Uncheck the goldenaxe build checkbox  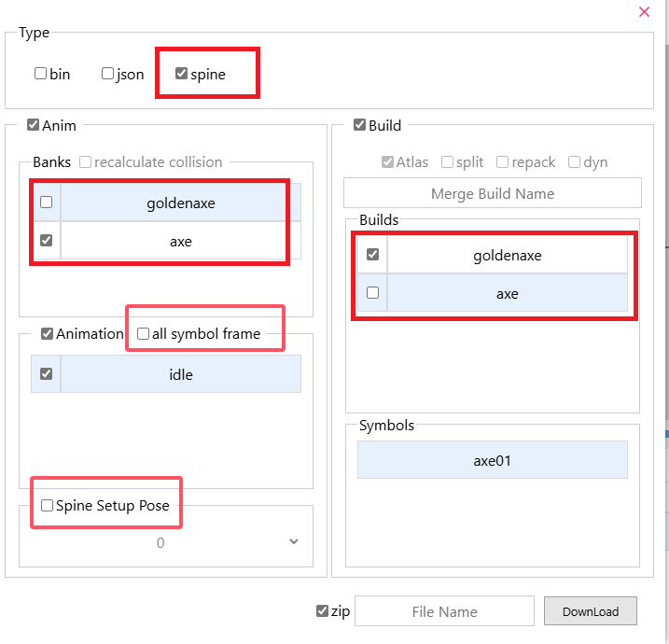point(373,255)
